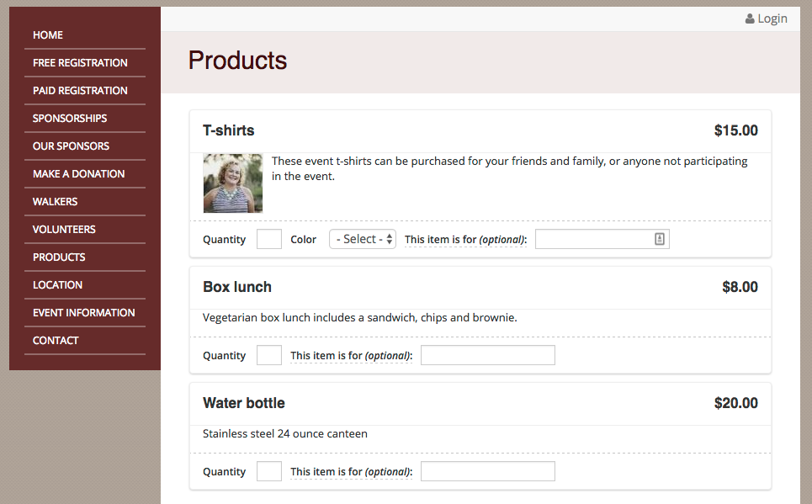Open Free Registration in the sidebar
The image size is (812, 504).
tap(80, 62)
